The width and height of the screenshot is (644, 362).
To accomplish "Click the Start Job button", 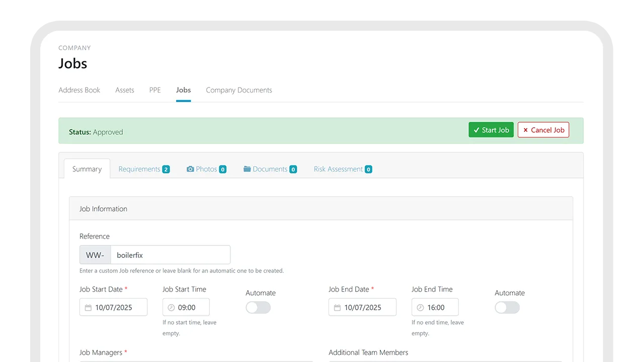I will tap(491, 130).
